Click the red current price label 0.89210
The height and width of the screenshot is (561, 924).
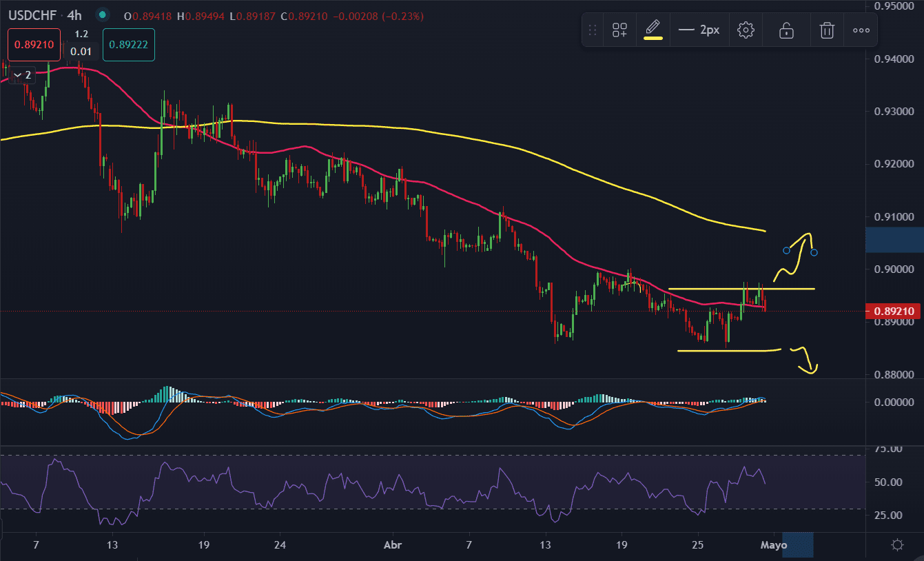click(x=895, y=312)
